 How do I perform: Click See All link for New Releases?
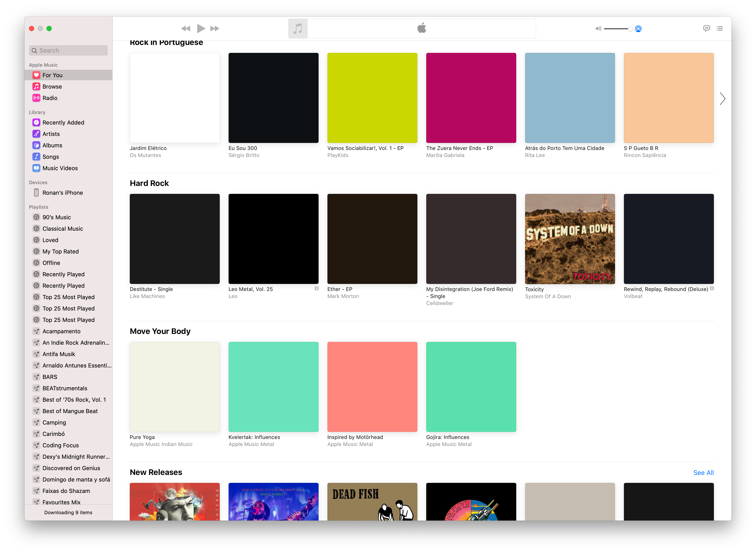pos(703,473)
